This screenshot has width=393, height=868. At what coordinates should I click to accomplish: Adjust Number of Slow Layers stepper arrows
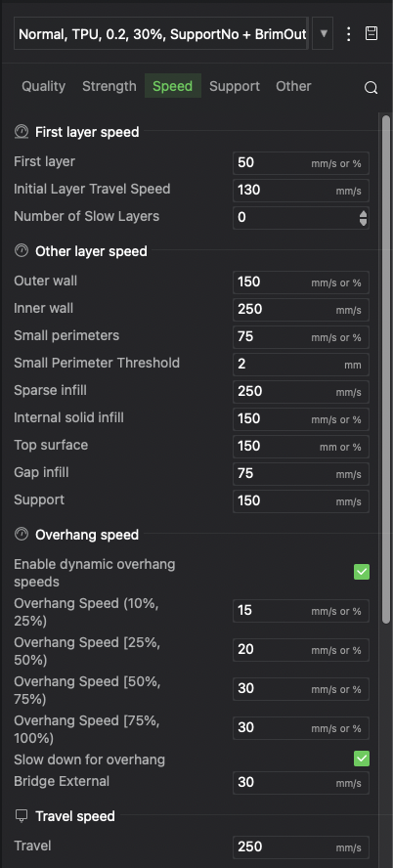click(x=363, y=218)
